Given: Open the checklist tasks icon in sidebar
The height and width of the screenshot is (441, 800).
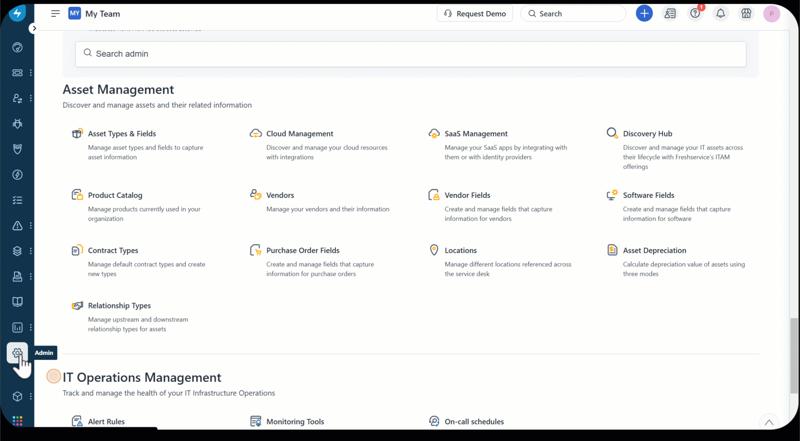Looking at the screenshot, I should coord(17,200).
